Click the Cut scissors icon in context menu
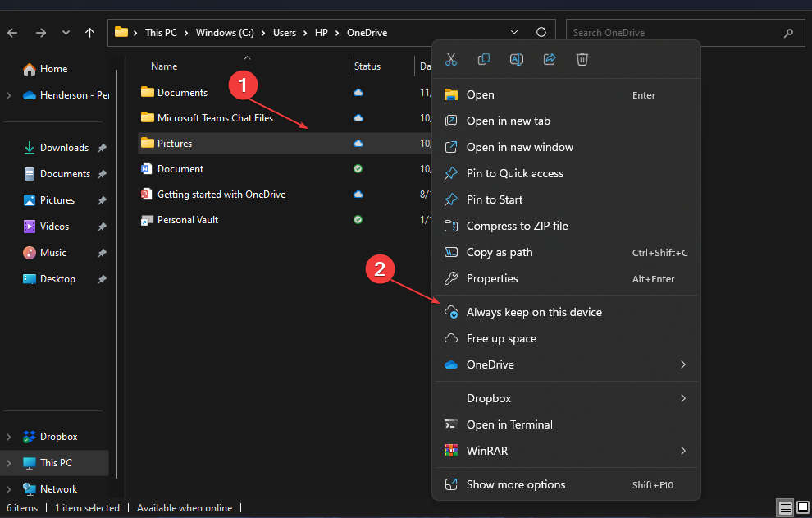Viewport: 812px width, 518px height. [451, 59]
